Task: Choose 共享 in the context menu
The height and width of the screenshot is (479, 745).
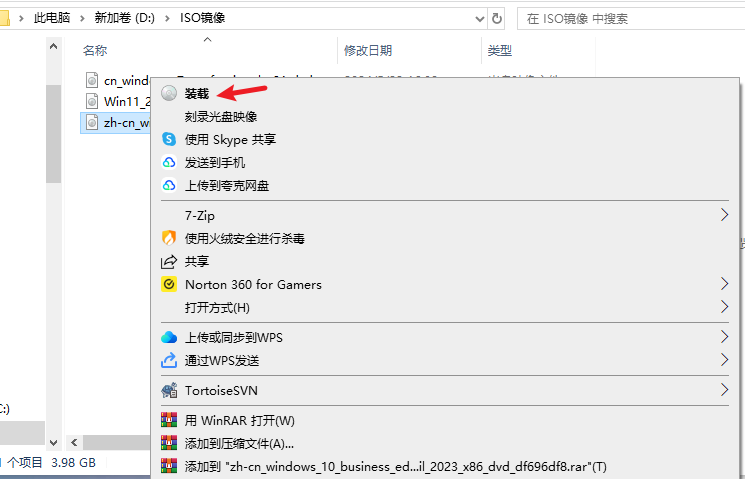Action: click(x=196, y=261)
